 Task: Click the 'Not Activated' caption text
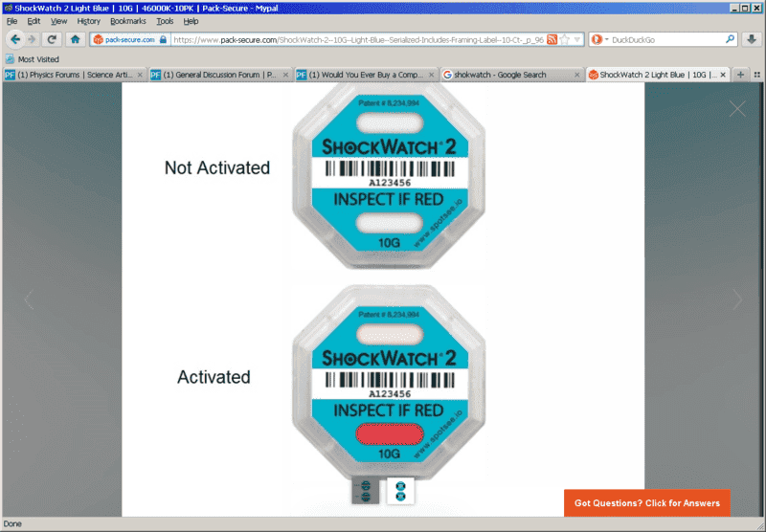217,167
